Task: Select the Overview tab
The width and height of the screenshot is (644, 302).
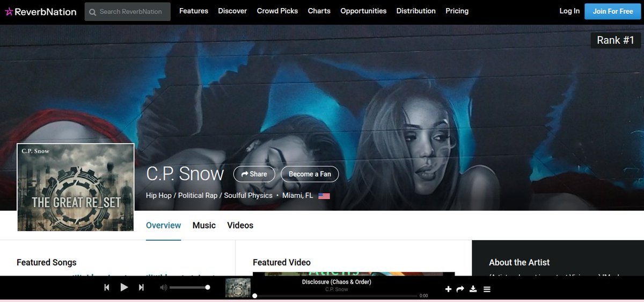Action: pos(163,225)
